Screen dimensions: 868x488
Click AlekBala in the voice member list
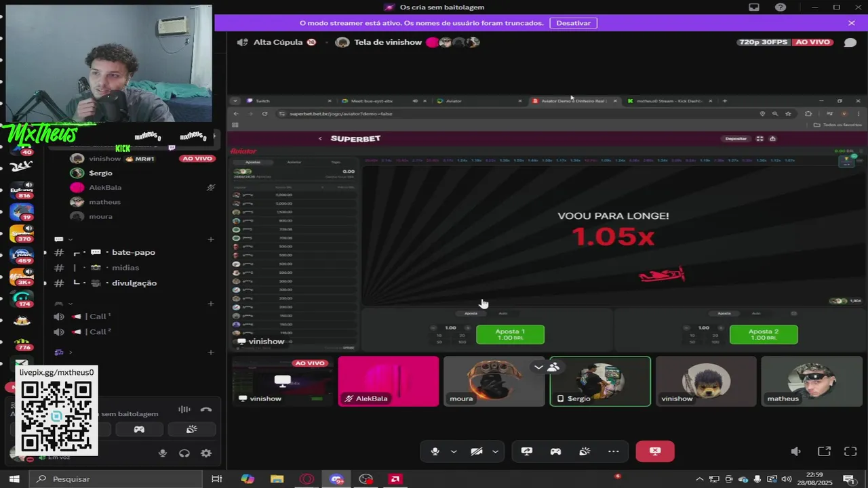105,187
